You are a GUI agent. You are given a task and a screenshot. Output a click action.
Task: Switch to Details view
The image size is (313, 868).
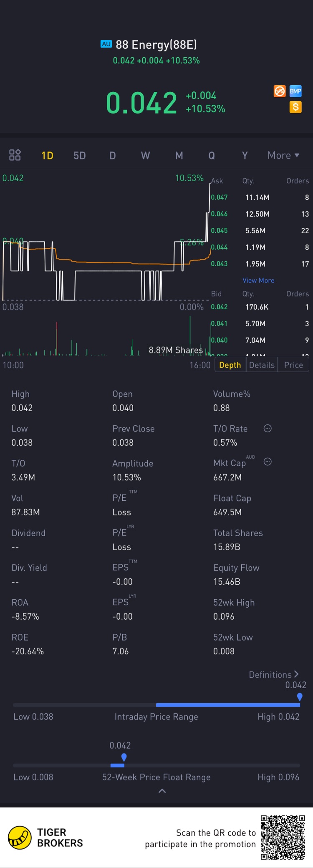pyautogui.click(x=262, y=365)
